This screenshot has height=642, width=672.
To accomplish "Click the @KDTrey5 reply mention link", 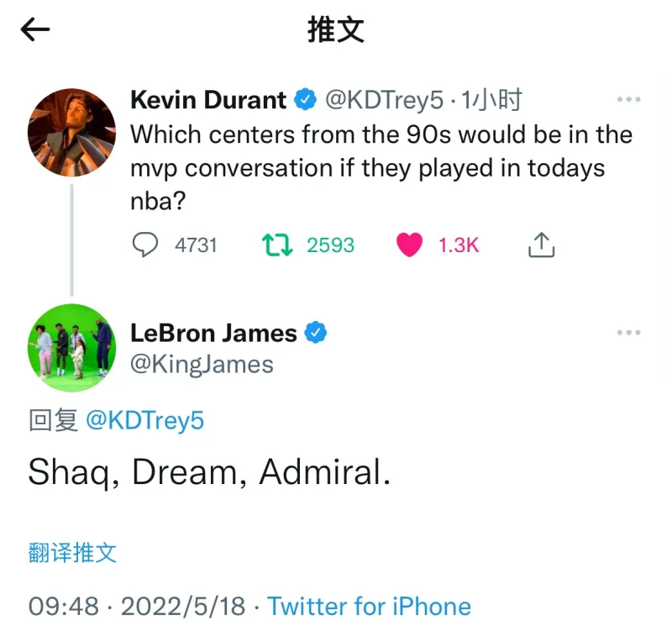I will point(144,420).
